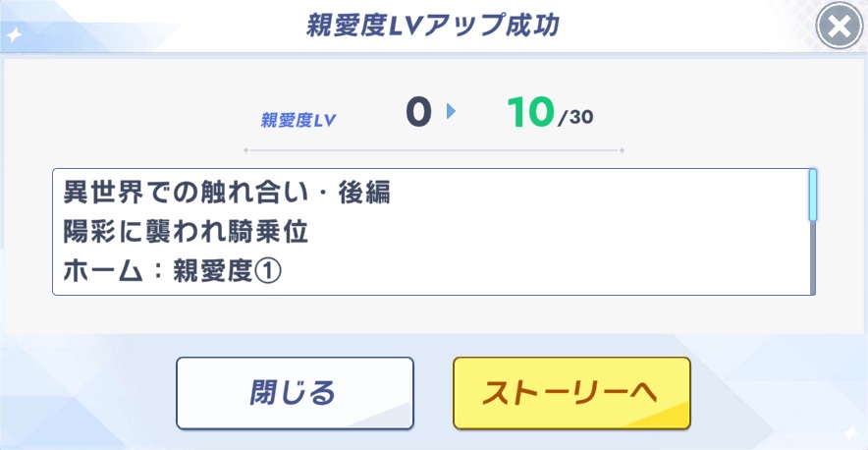This screenshot has width=868, height=450.
Task: Click the empty area right of ホーム：親愛度①
Action: 540,272
